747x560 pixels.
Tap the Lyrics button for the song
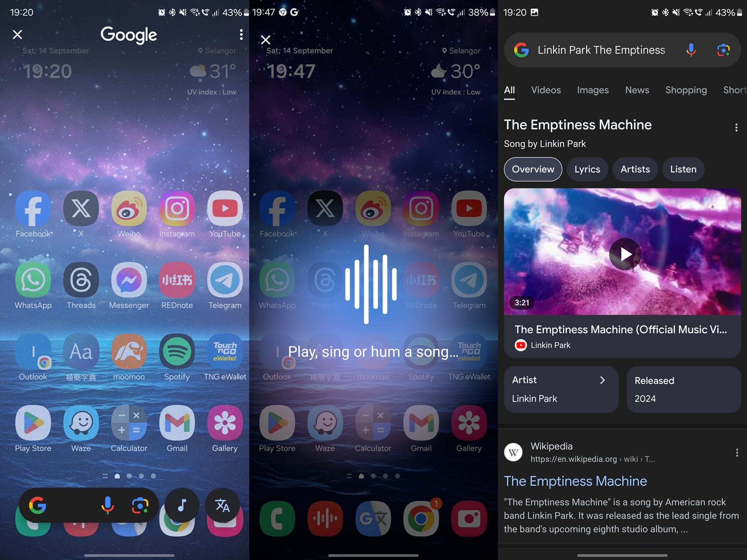[587, 169]
